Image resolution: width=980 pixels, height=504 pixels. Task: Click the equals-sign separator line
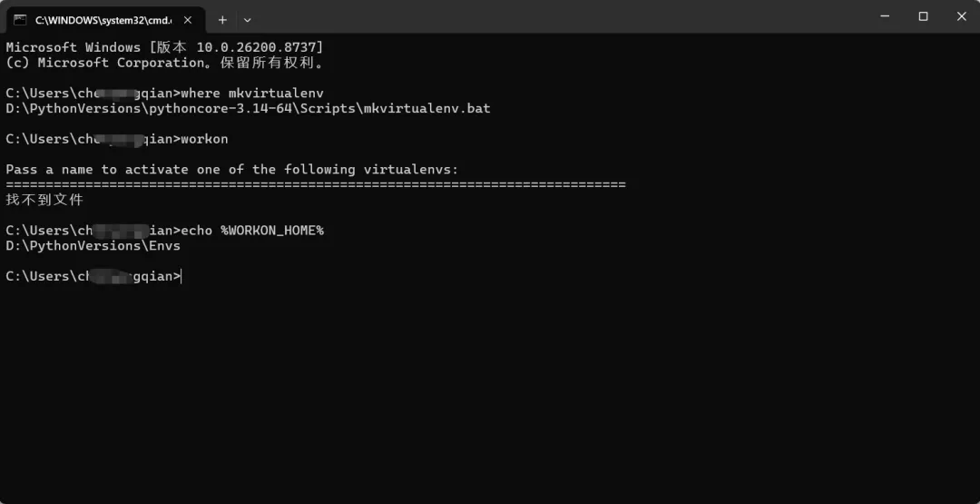(x=316, y=185)
